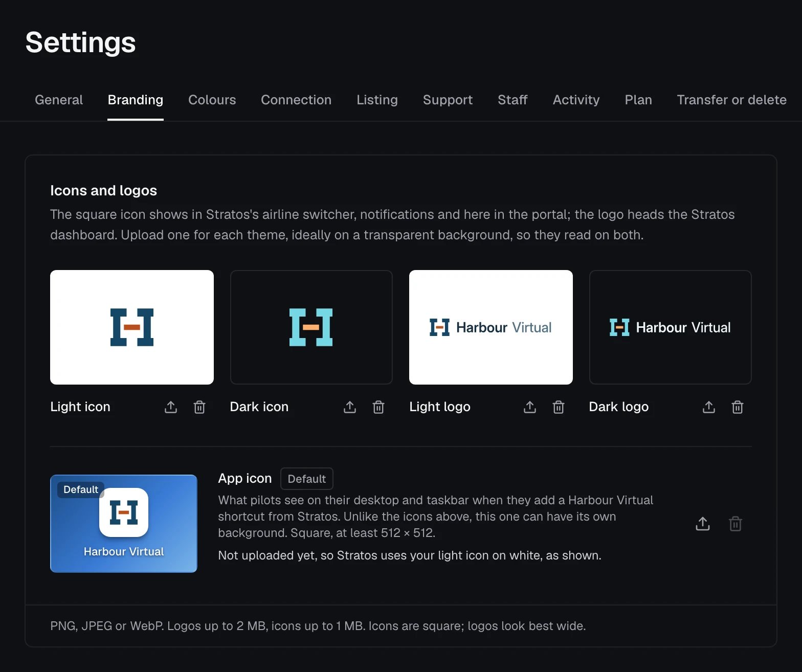This screenshot has height=672, width=802.
Task: Upload a new Dark logo
Action: [709, 407]
